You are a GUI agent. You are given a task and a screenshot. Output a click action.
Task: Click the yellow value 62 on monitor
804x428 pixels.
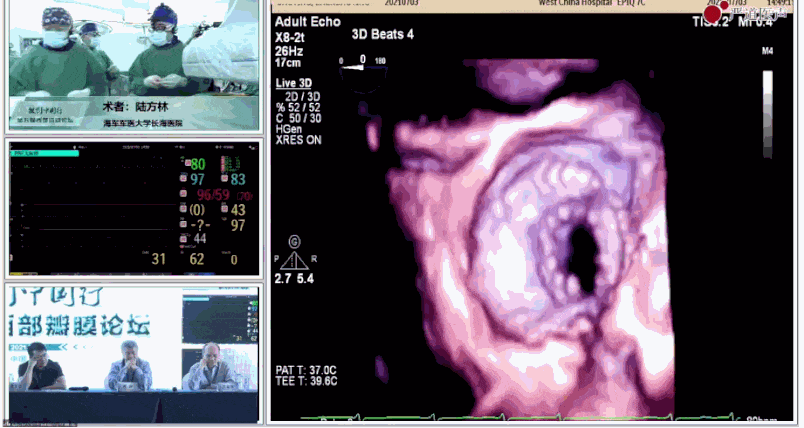click(197, 259)
